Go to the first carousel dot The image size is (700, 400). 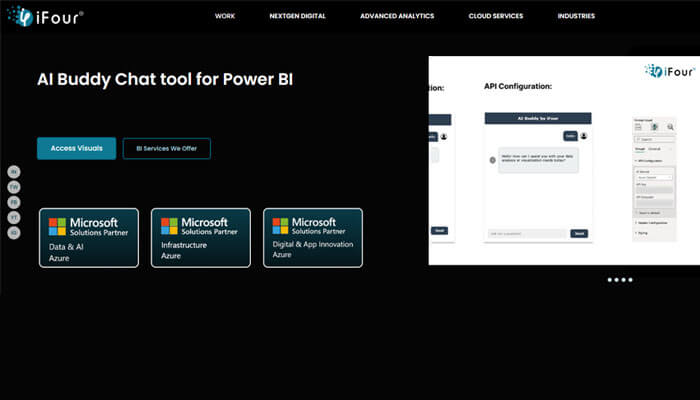[x=610, y=280]
